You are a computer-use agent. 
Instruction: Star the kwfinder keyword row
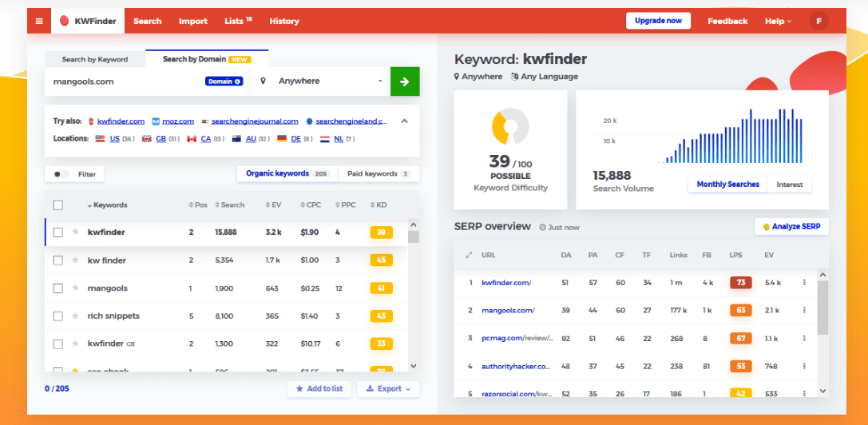75,232
